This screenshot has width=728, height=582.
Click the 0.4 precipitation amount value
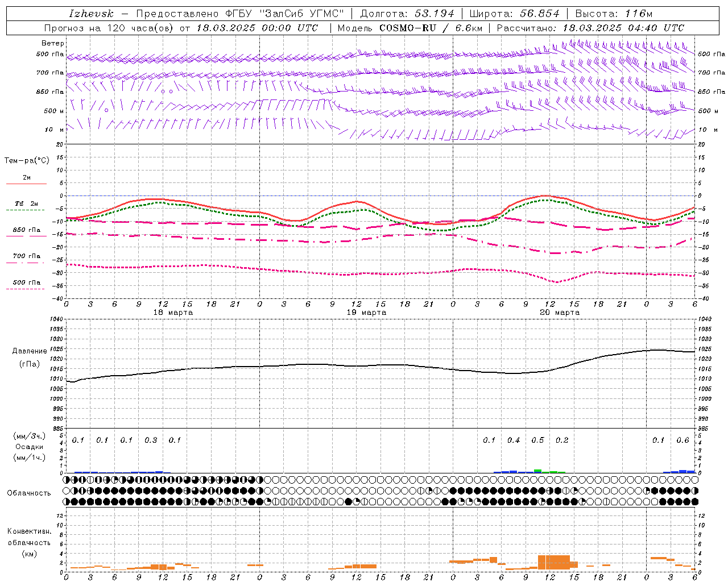click(x=514, y=440)
